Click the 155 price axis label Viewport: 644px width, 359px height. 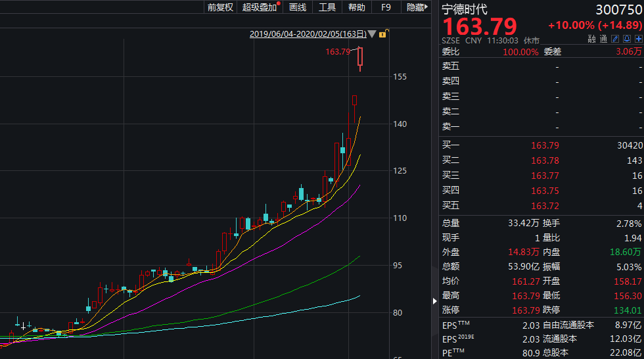[x=400, y=77]
